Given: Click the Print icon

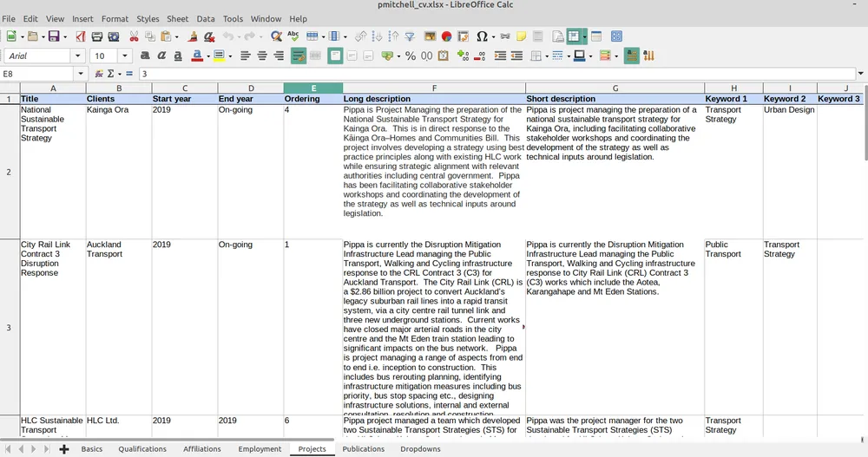Looking at the screenshot, I should point(97,36).
